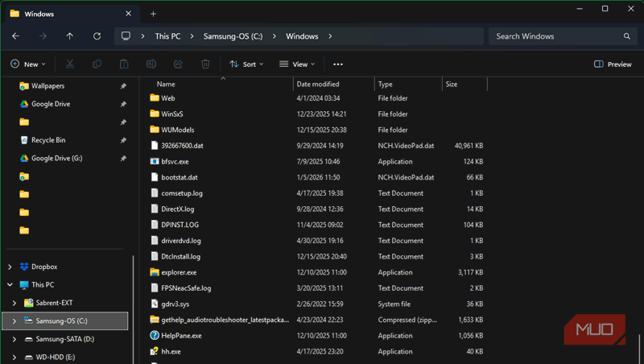Click Samsung-OS (C:) breadcrumb
Image resolution: width=644 pixels, height=364 pixels.
(233, 36)
